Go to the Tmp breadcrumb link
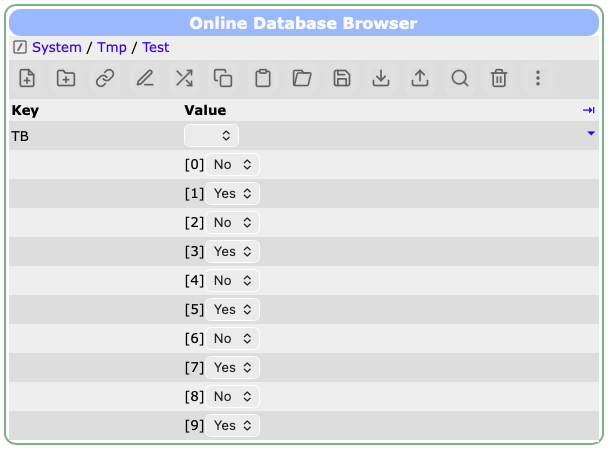The width and height of the screenshot is (608, 449). coord(112,47)
